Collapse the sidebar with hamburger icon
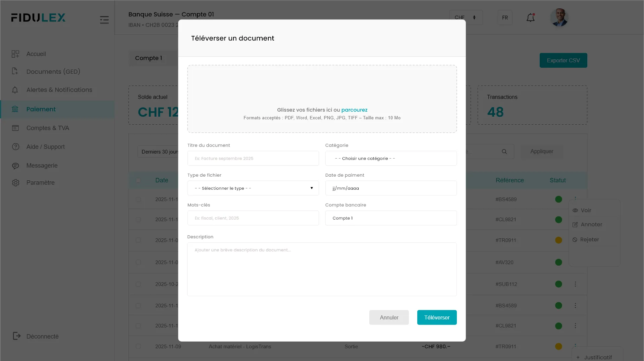The image size is (644, 361). (x=104, y=20)
